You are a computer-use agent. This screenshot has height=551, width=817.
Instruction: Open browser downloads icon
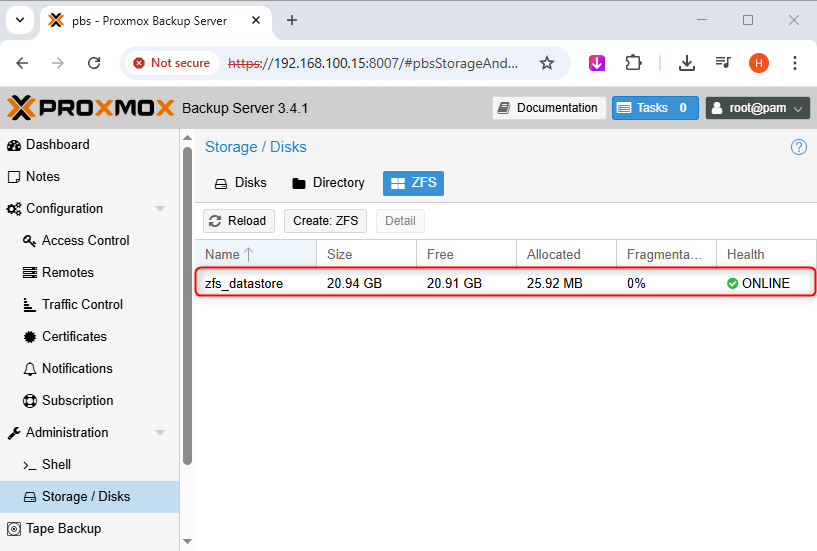tap(687, 64)
